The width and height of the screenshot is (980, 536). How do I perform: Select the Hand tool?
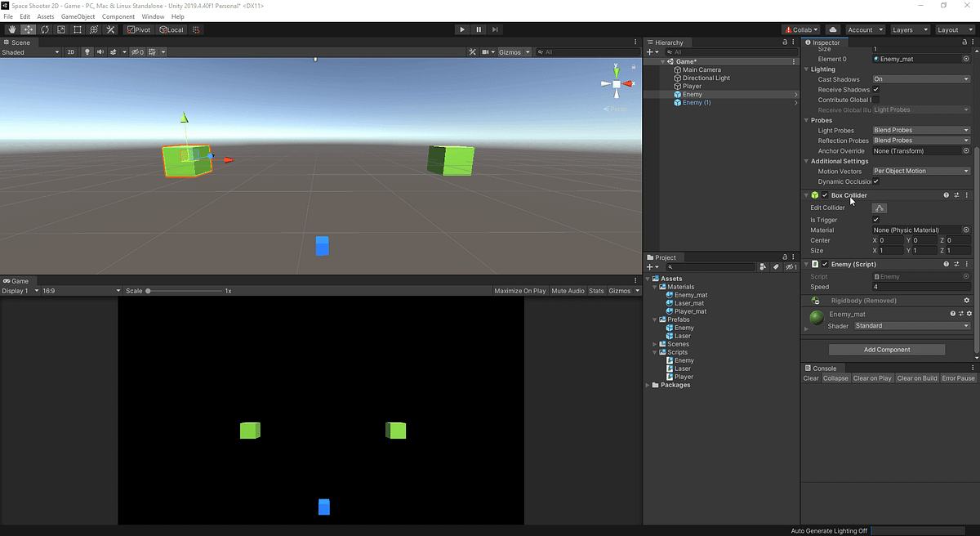(x=11, y=29)
